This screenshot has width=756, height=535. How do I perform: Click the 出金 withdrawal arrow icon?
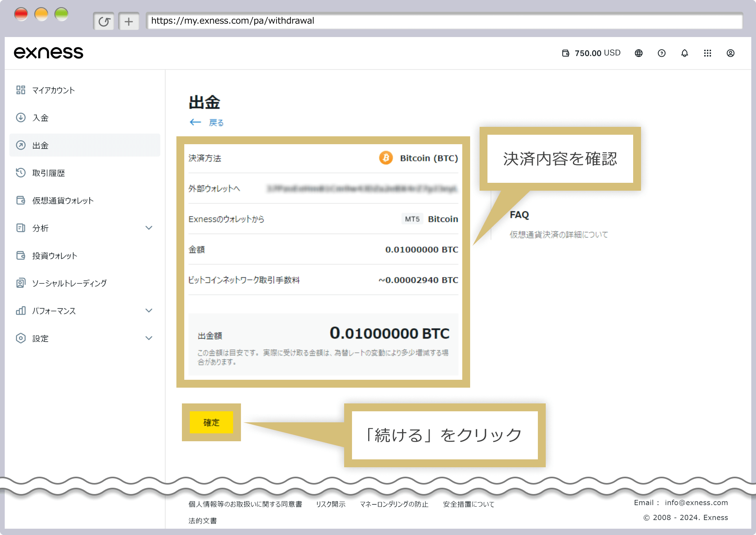(x=21, y=145)
